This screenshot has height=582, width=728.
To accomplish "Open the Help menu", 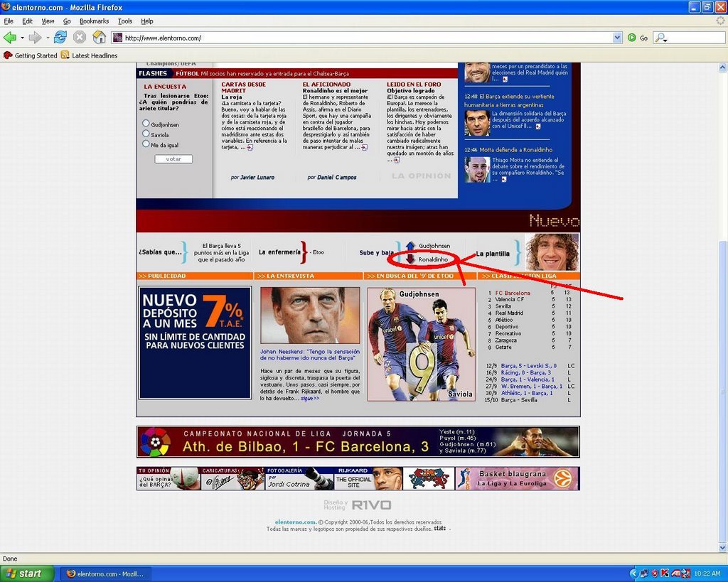I will [147, 21].
